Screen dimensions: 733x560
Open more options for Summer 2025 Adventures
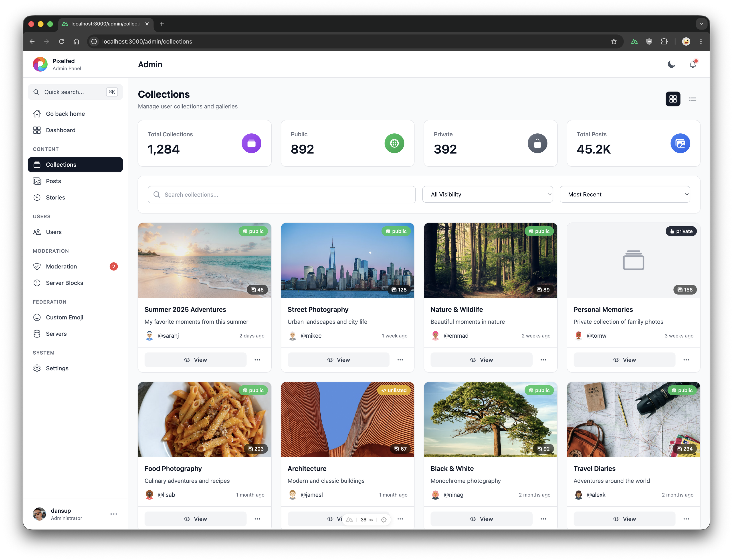pos(257,360)
